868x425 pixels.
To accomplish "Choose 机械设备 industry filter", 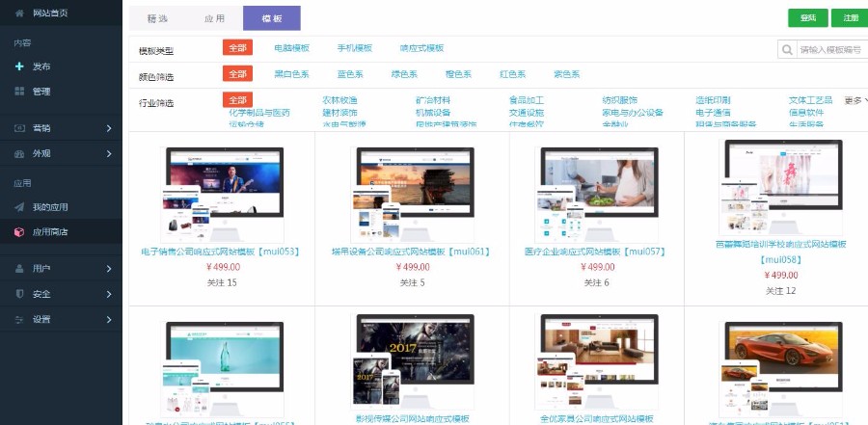I will (433, 113).
